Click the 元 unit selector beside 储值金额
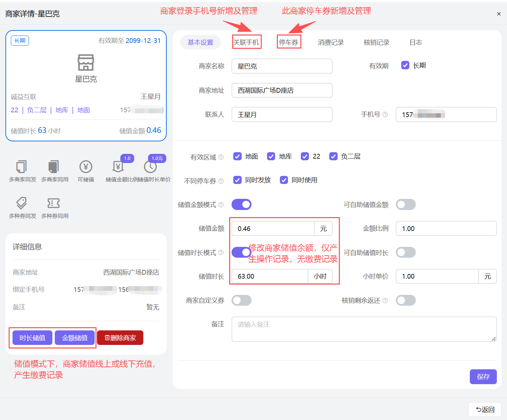Image resolution: width=507 pixels, height=420 pixels. tap(323, 229)
